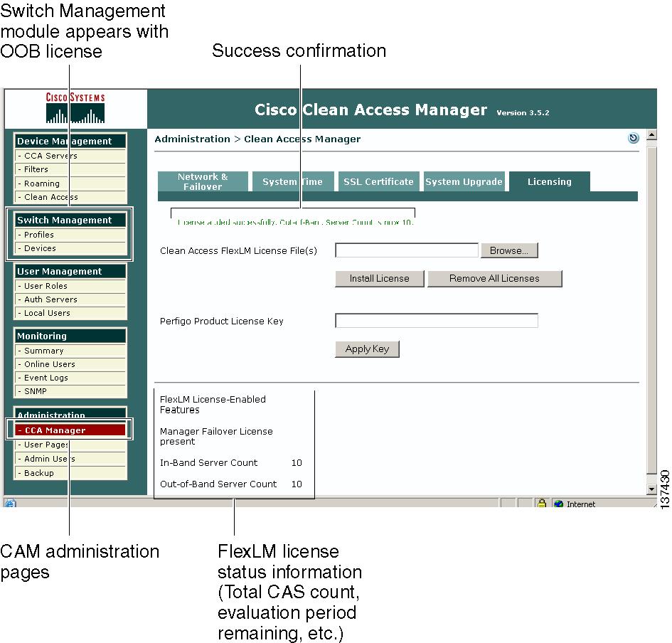Click "Manager Failover License present" text

[216, 437]
